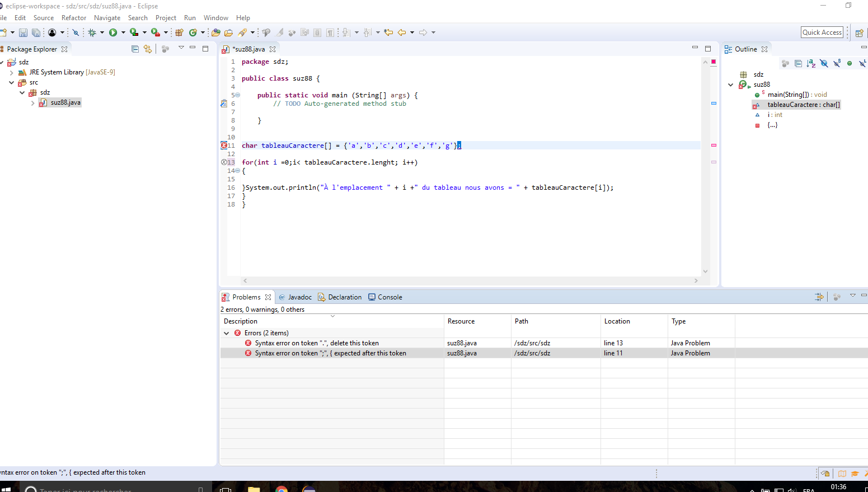The image size is (868, 492).
Task: Select suz88.java in Package Explorer
Action: click(65, 102)
